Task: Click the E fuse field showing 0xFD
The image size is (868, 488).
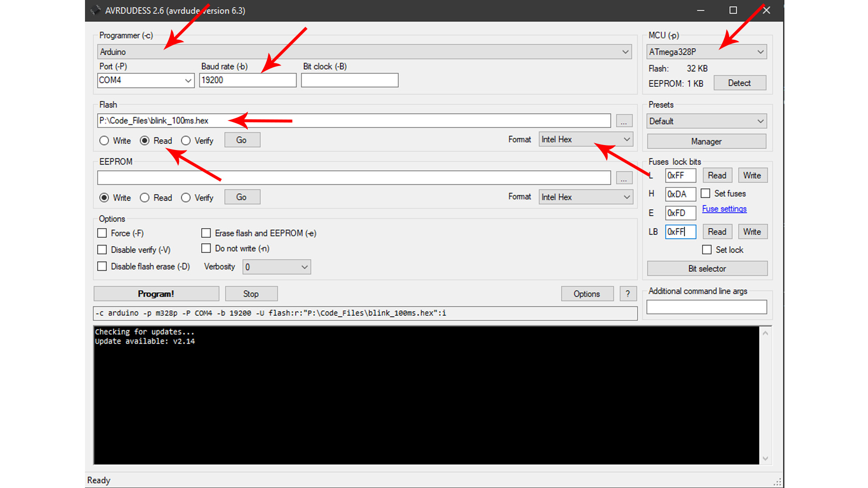Action: 680,213
